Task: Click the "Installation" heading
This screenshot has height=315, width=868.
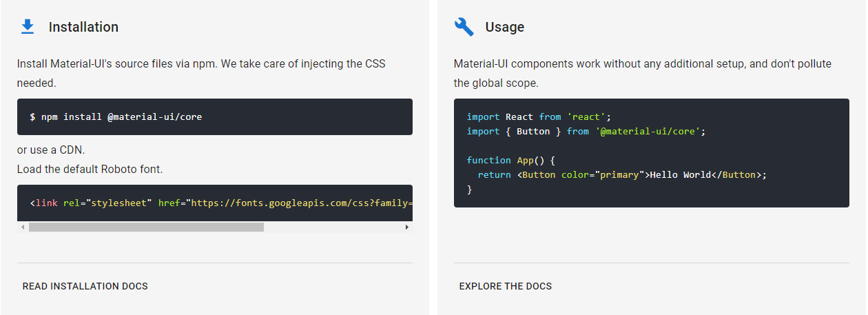Action: click(83, 27)
